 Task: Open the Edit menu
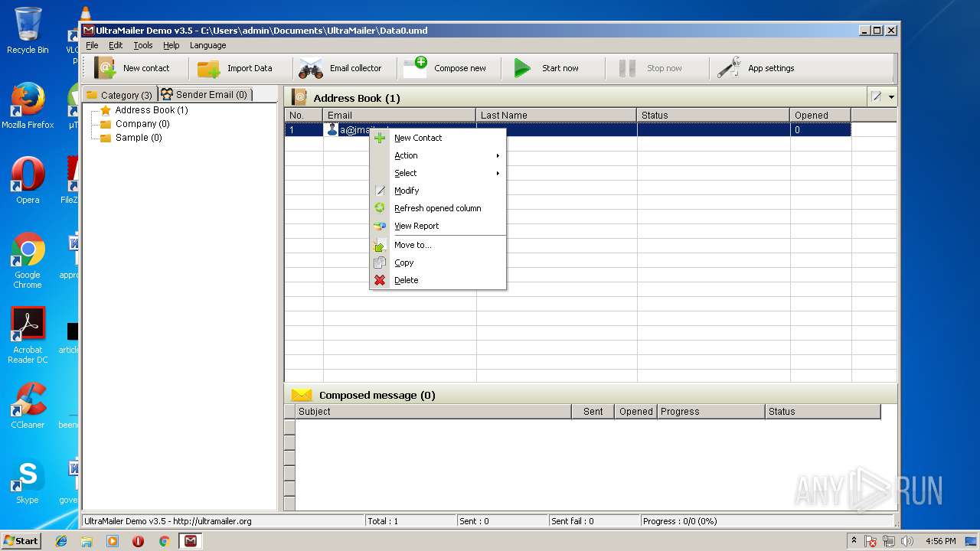116,45
